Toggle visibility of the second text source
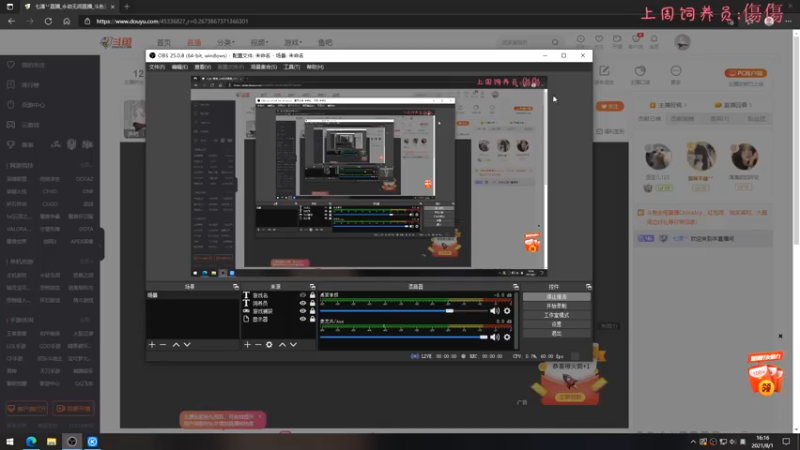Image resolution: width=800 pixels, height=450 pixels. [x=303, y=303]
